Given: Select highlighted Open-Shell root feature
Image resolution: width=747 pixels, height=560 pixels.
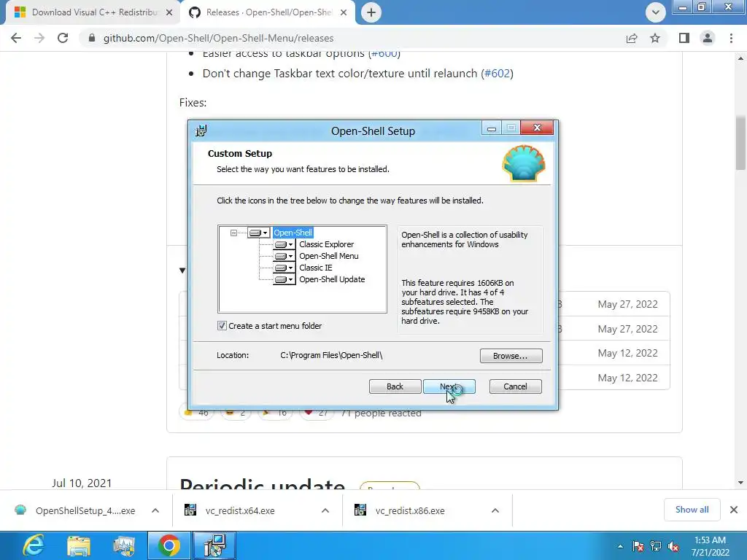Looking at the screenshot, I should (293, 233).
